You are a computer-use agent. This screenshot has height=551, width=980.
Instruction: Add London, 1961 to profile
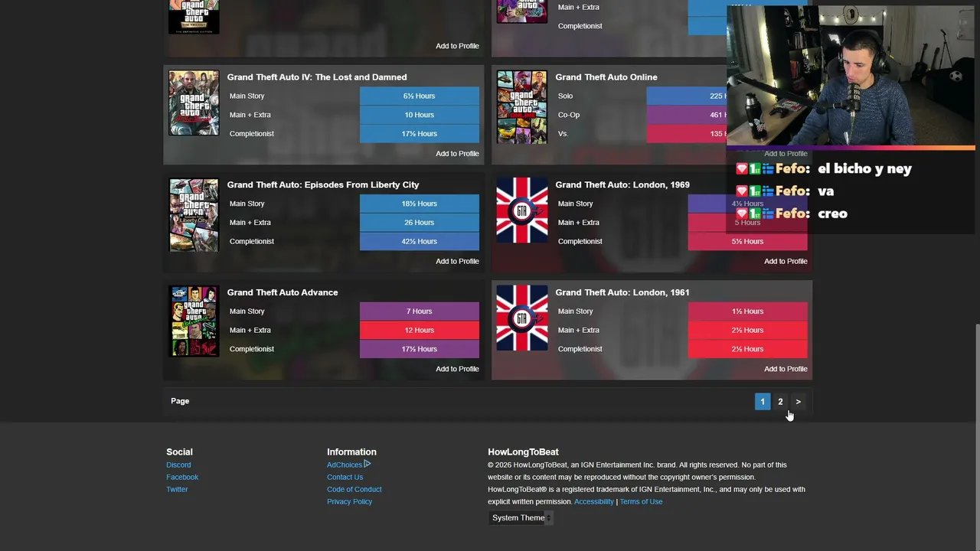click(x=786, y=369)
